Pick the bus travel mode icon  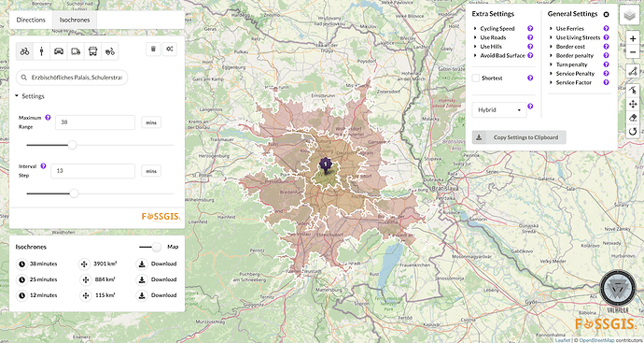(x=92, y=51)
